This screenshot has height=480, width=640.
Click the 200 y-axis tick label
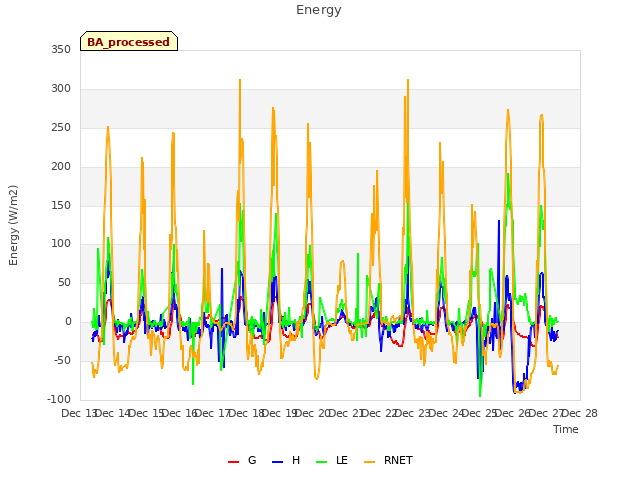[x=61, y=167]
